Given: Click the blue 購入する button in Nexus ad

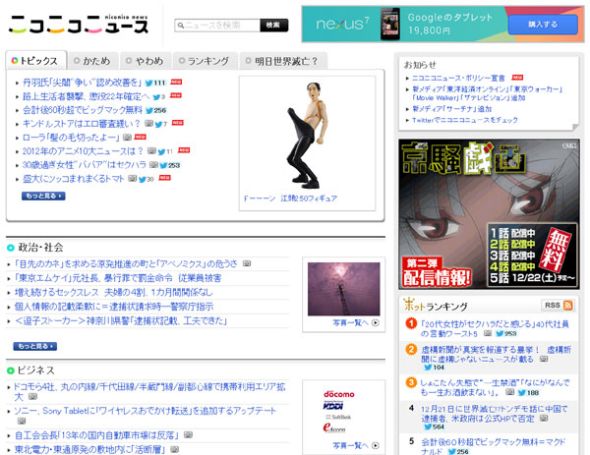Looking at the screenshot, I should tap(543, 24).
